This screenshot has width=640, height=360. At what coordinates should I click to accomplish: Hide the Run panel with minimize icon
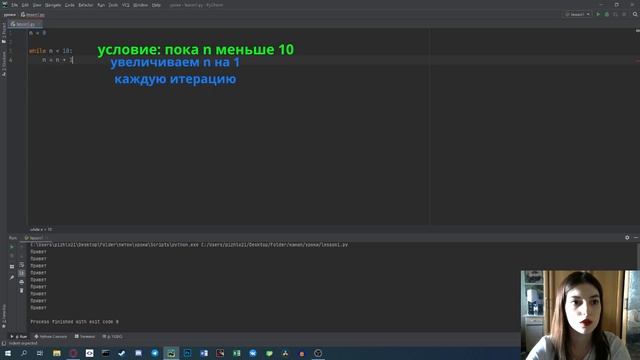tap(636, 238)
